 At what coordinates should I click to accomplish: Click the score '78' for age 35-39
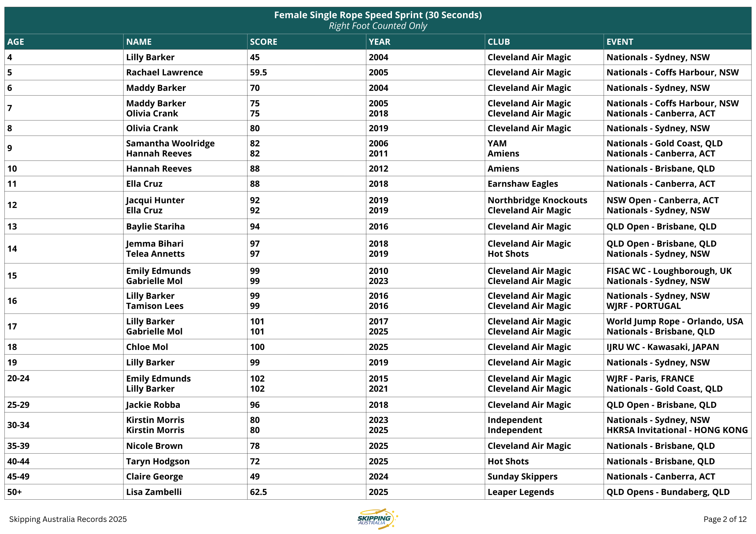click(x=255, y=446)
